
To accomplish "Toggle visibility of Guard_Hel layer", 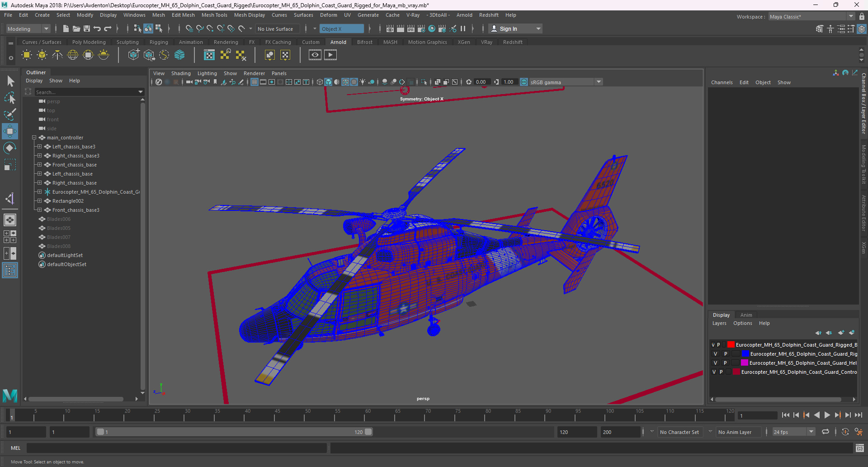I will (715, 363).
